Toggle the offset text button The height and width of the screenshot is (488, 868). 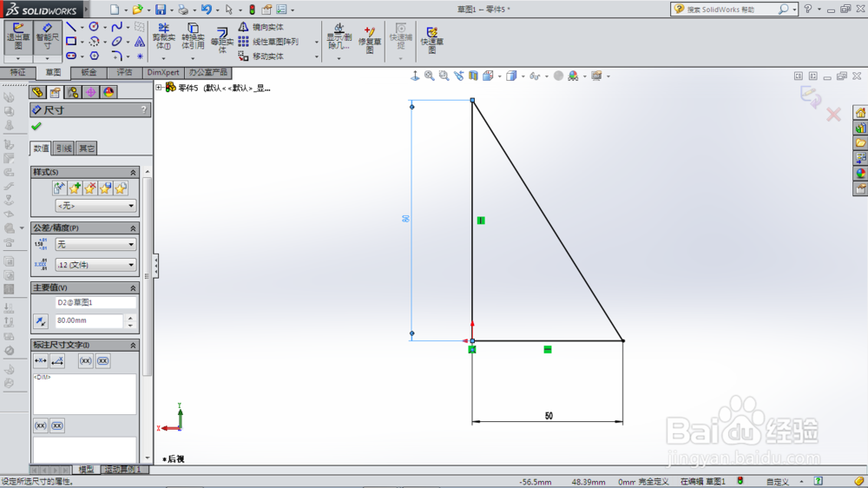point(57,361)
